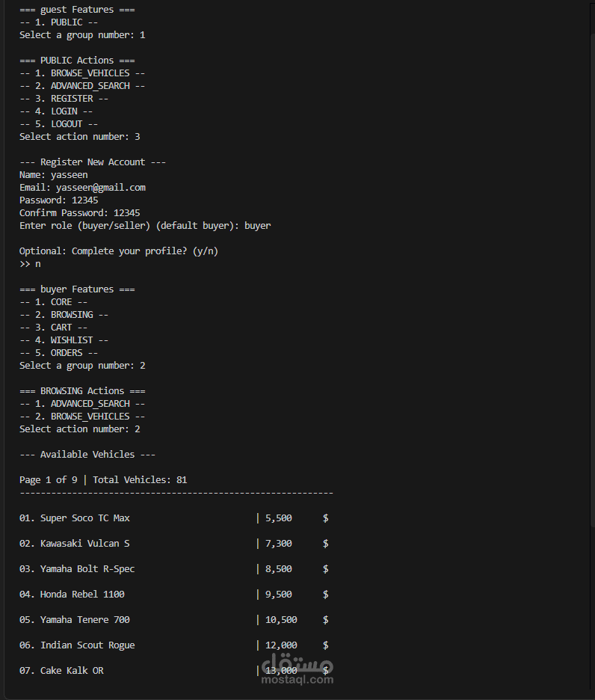The image size is (595, 700).
Task: Click the CART option in buyer Features
Action: tap(54, 328)
